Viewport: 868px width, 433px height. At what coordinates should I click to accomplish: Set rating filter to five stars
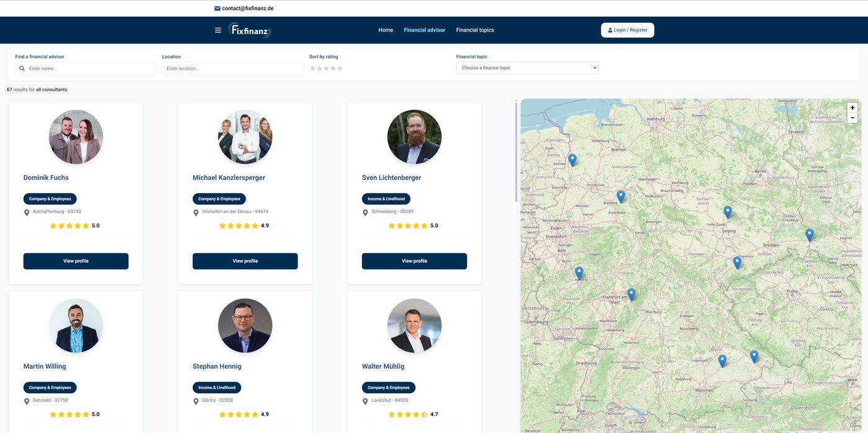pyautogui.click(x=340, y=68)
